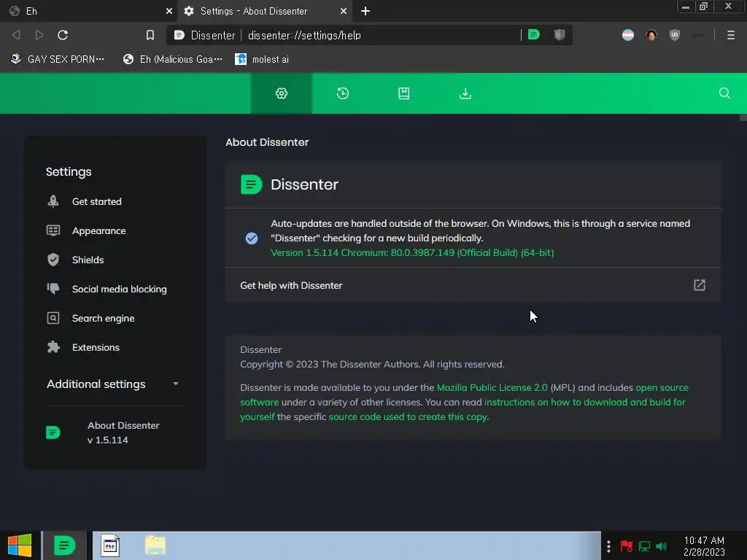Click the Dissenter taskbar icon
The image size is (747, 560).
coord(64,545)
